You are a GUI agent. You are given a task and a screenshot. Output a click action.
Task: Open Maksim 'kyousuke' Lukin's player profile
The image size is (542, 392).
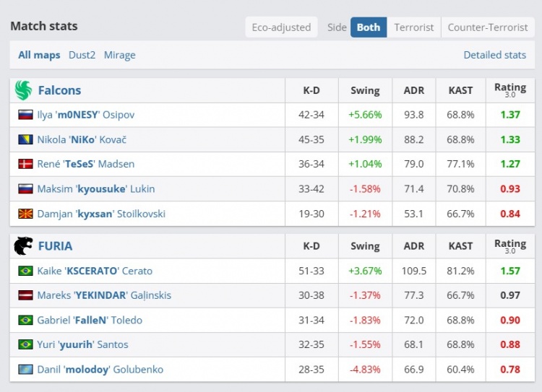(95, 188)
